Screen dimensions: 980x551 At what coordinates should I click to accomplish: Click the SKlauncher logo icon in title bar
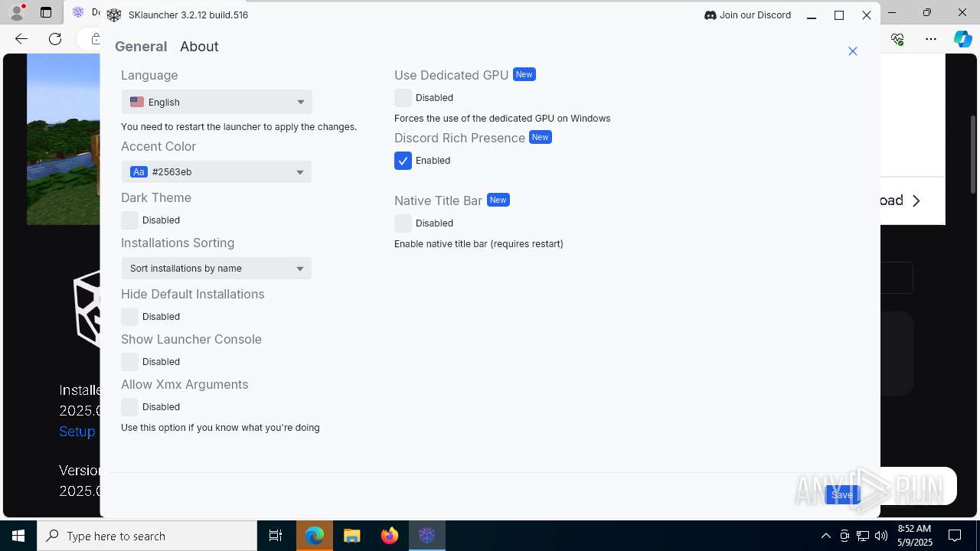click(114, 15)
